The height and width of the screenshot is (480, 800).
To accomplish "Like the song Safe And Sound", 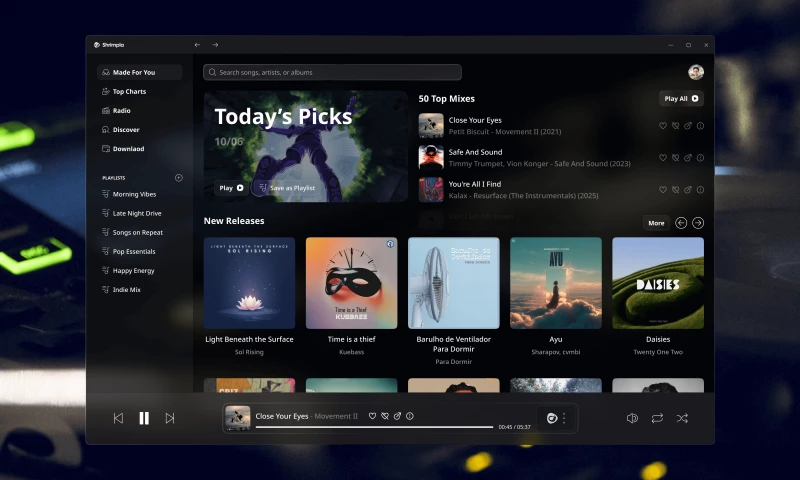I will tap(663, 158).
